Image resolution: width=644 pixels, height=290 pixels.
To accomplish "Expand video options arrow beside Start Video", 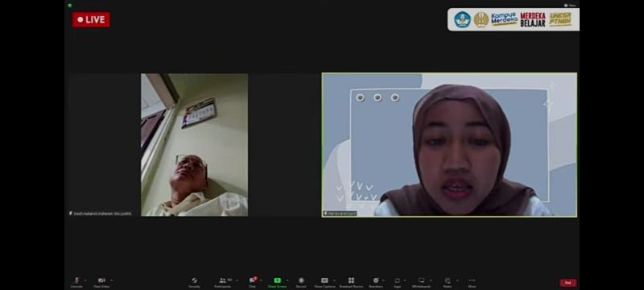I will point(112,280).
